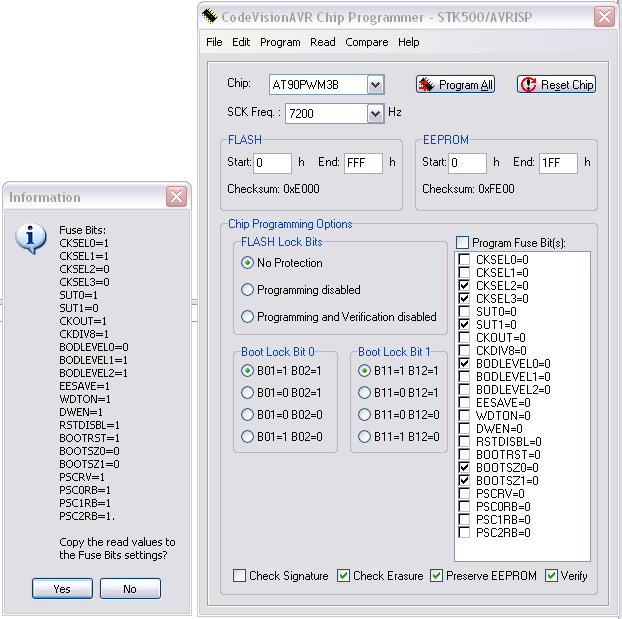Open the Compare menu

click(x=366, y=42)
